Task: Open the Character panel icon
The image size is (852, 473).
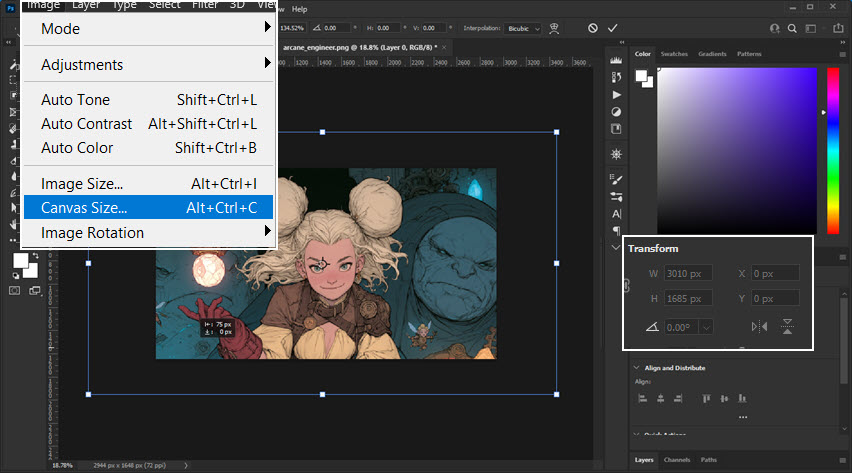Action: click(x=616, y=214)
